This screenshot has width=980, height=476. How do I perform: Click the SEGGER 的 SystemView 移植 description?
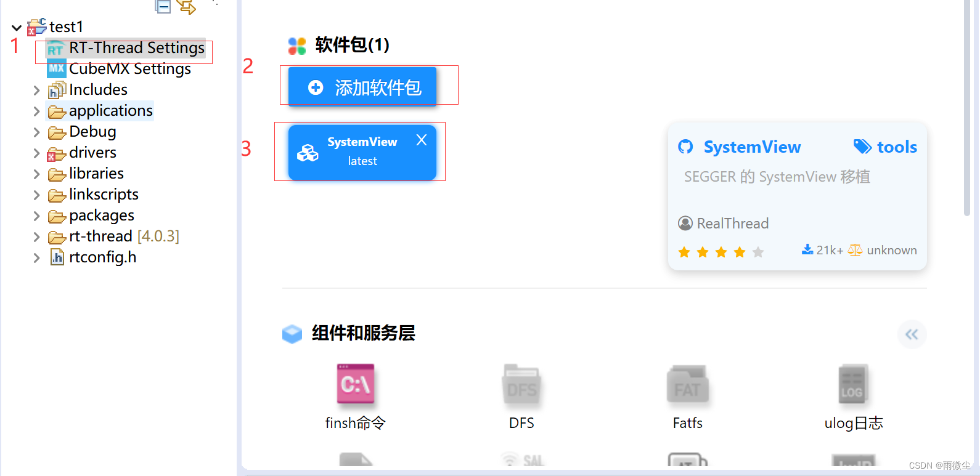pos(777,177)
